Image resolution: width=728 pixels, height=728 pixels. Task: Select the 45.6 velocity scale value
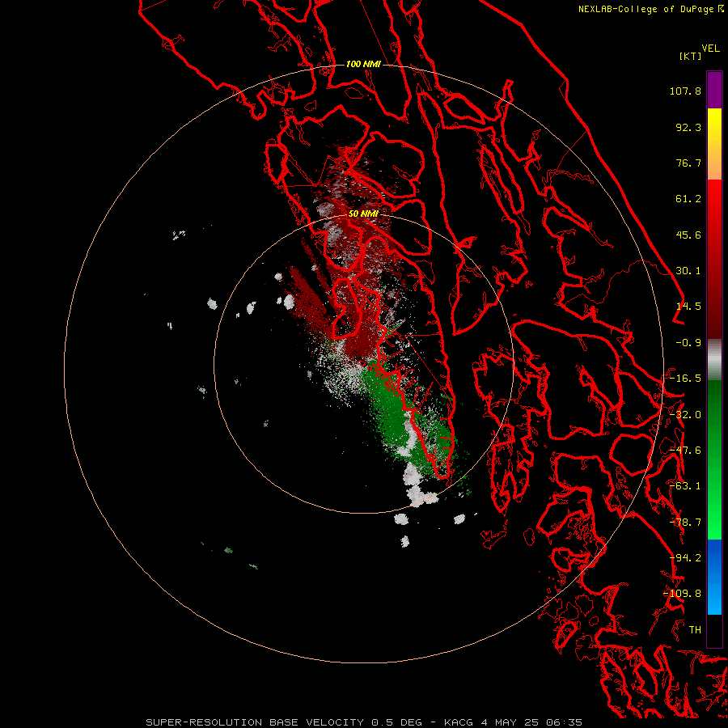click(688, 235)
